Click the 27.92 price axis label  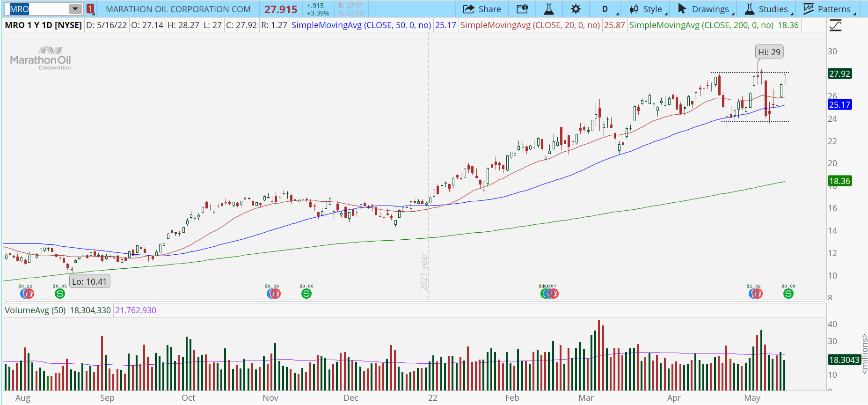coord(839,74)
